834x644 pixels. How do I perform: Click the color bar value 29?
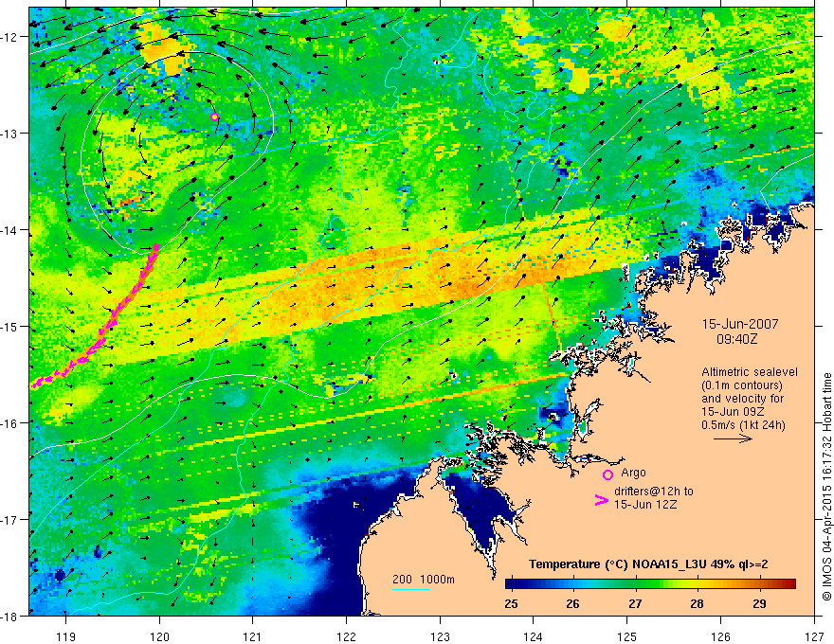click(759, 603)
